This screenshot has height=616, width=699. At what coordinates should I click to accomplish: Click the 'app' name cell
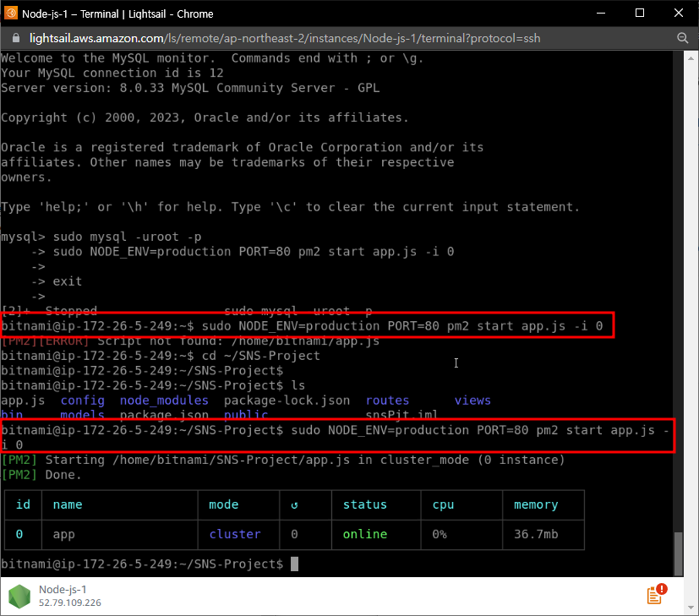click(x=63, y=534)
